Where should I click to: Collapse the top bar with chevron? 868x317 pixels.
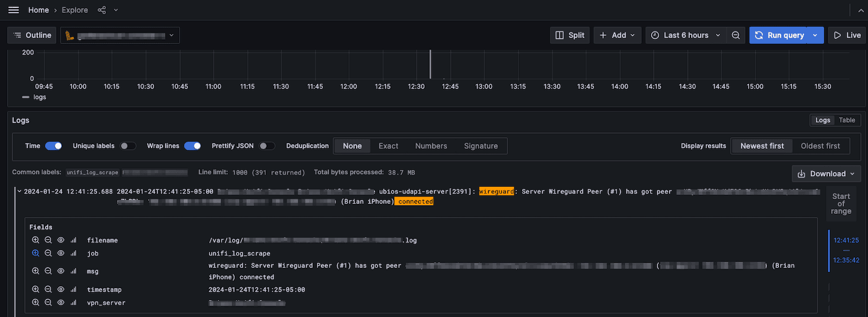pyautogui.click(x=860, y=10)
